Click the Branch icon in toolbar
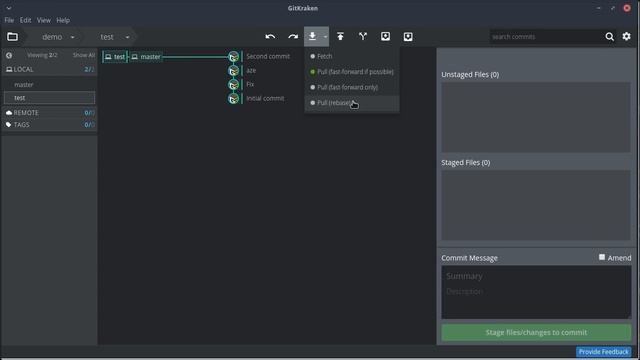The image size is (640, 360). (x=363, y=37)
